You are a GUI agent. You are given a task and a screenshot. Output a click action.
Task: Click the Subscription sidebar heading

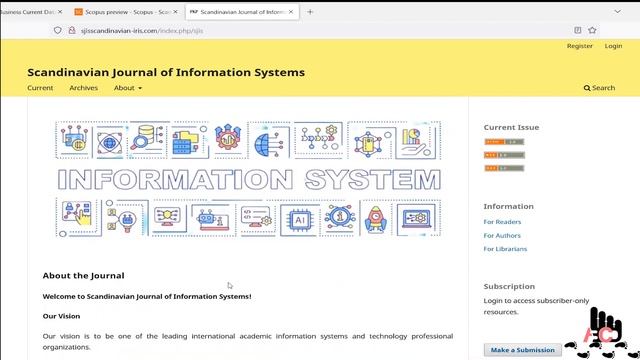[x=509, y=287]
